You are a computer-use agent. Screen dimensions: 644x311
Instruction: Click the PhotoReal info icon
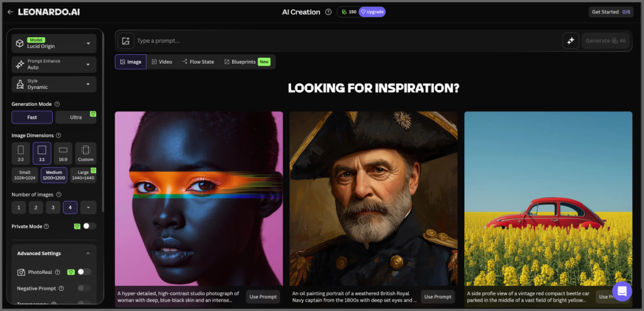[x=57, y=272]
